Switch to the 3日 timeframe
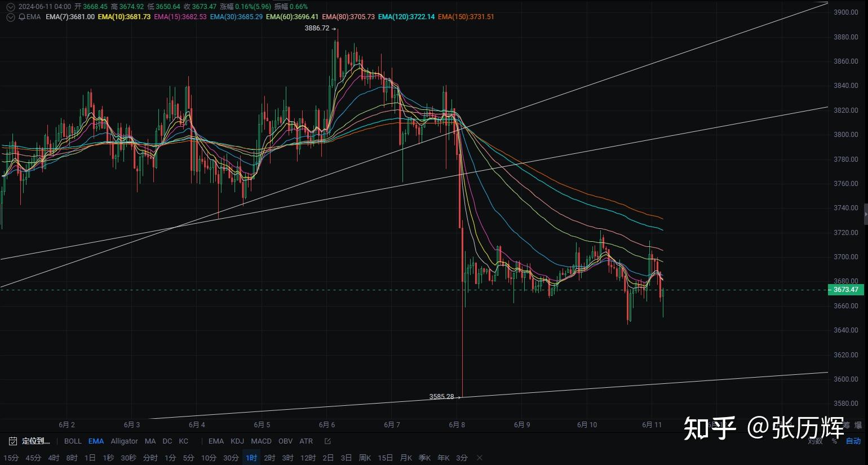868x465 pixels. [x=346, y=458]
